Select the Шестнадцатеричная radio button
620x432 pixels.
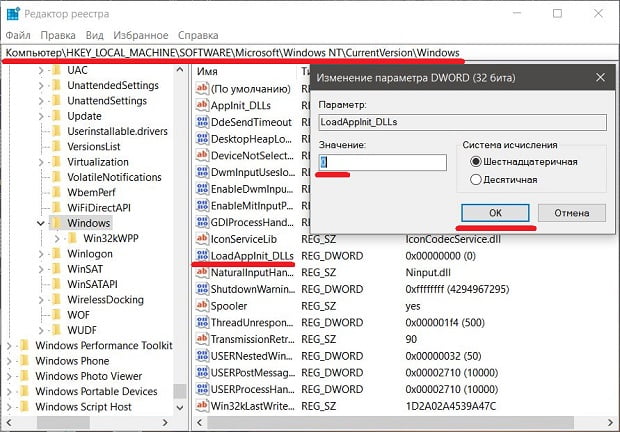[x=475, y=161]
